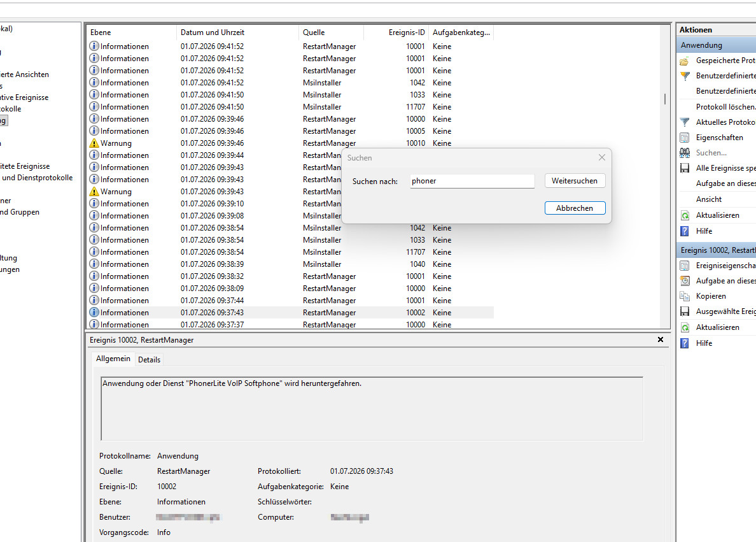The height and width of the screenshot is (542, 756).
Task: Click the Weitersuchen button
Action: (575, 181)
